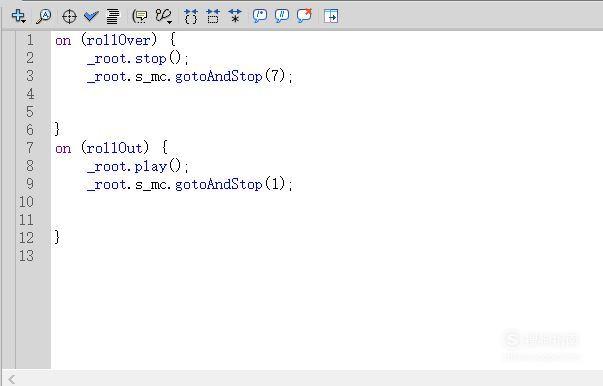Open Debug options dropdown icon
The image size is (603, 386).
(x=164, y=17)
